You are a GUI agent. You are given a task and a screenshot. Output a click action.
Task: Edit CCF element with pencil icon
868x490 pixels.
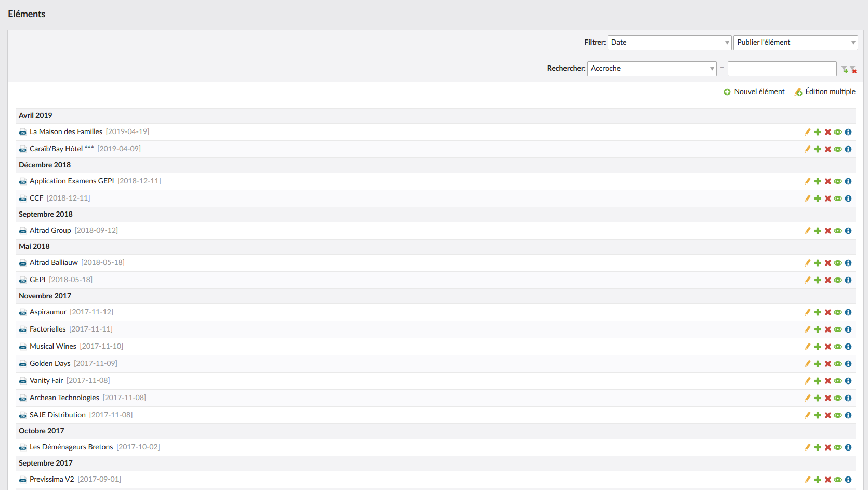point(808,198)
